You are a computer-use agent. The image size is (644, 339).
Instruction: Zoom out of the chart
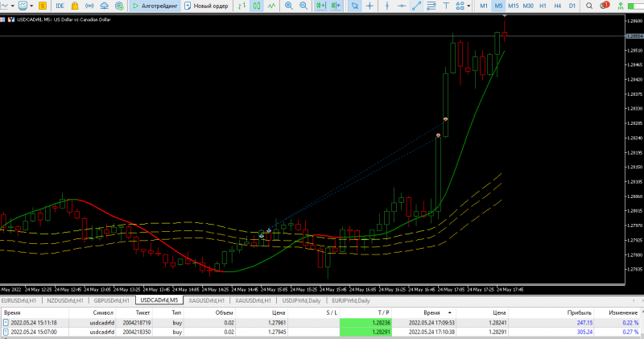click(303, 6)
